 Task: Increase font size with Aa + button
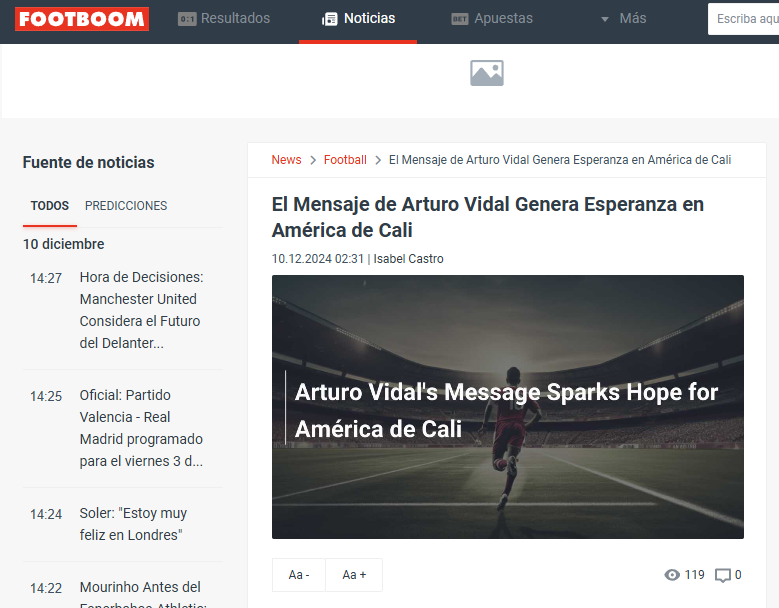tap(354, 575)
